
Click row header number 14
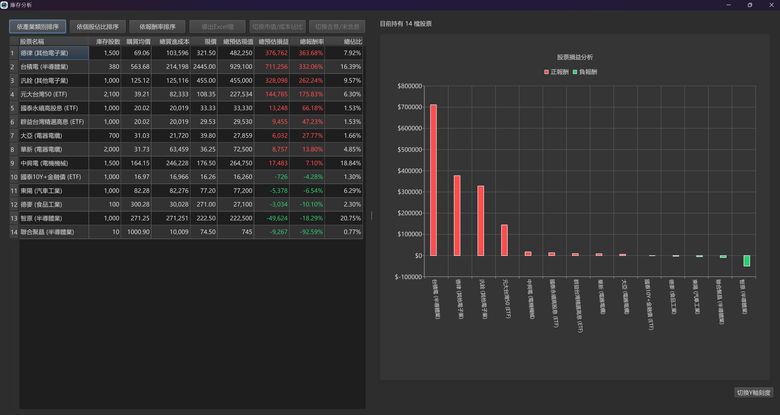coord(14,232)
